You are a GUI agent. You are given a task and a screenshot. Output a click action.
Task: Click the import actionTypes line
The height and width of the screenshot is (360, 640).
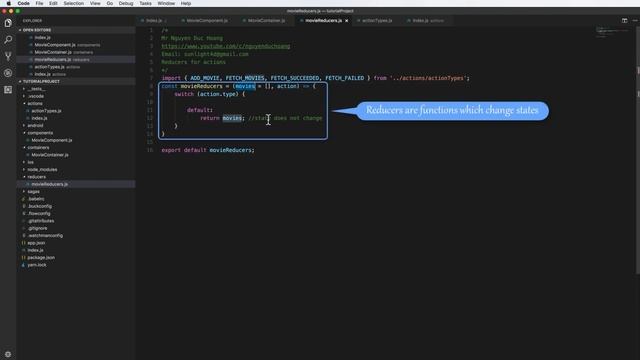pyautogui.click(x=316, y=78)
